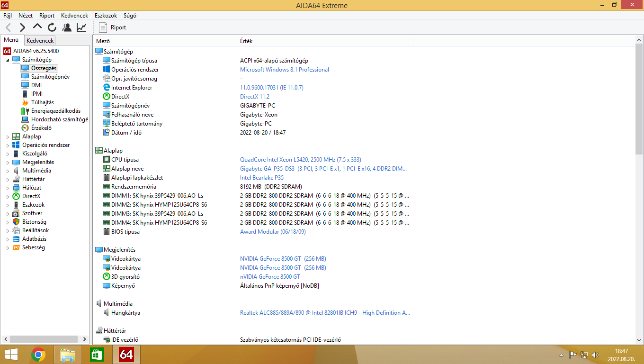The image size is (644, 364).
Task: Go back with the left arrow toolbar button
Action: [x=8, y=27]
